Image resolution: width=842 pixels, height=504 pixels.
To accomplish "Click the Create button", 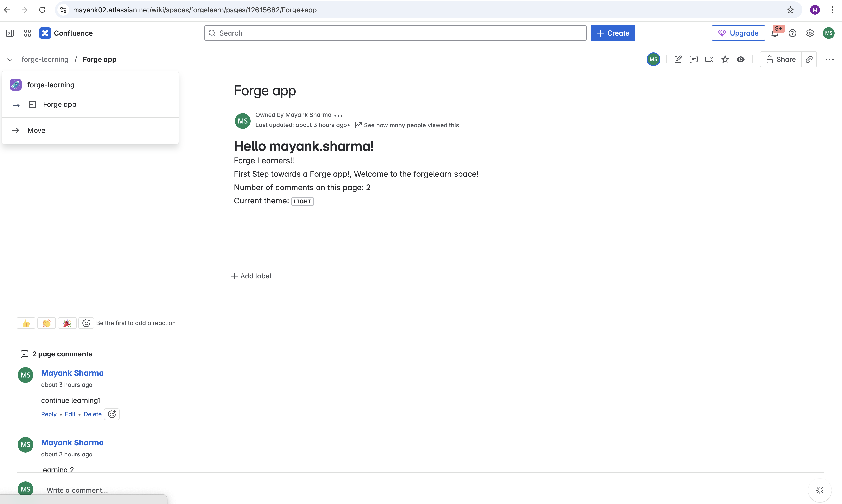I will click(612, 33).
